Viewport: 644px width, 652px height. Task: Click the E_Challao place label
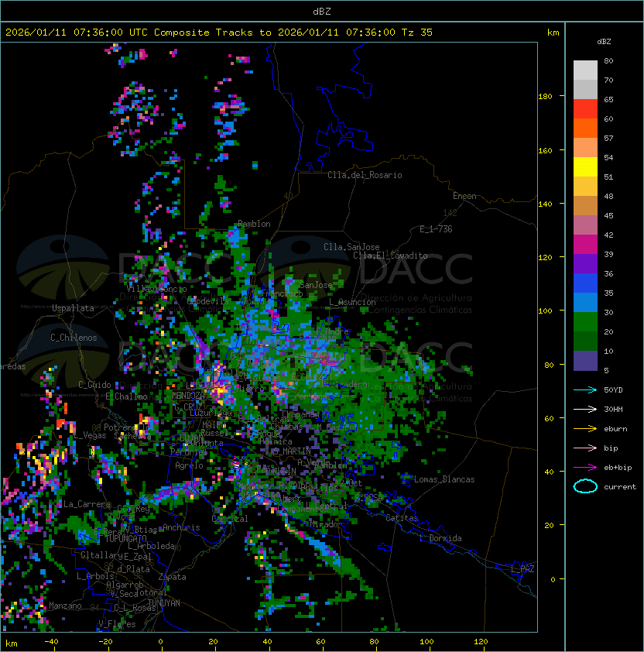click(126, 396)
